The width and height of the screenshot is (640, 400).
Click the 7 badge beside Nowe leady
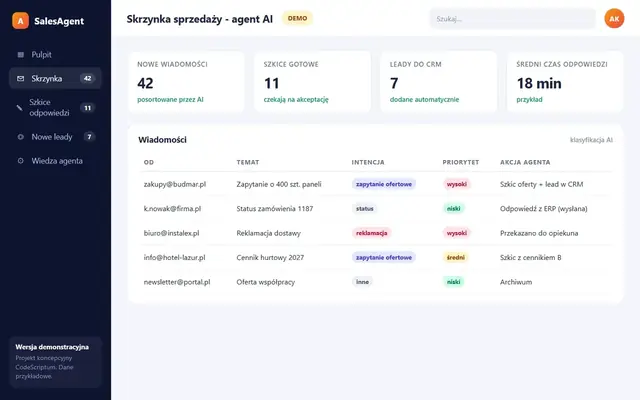coord(89,137)
